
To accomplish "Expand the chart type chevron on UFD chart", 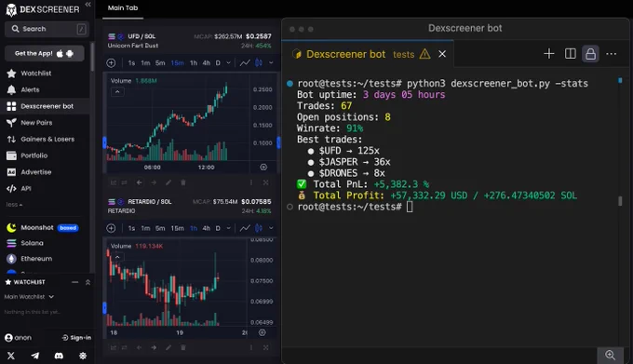I will (x=271, y=63).
